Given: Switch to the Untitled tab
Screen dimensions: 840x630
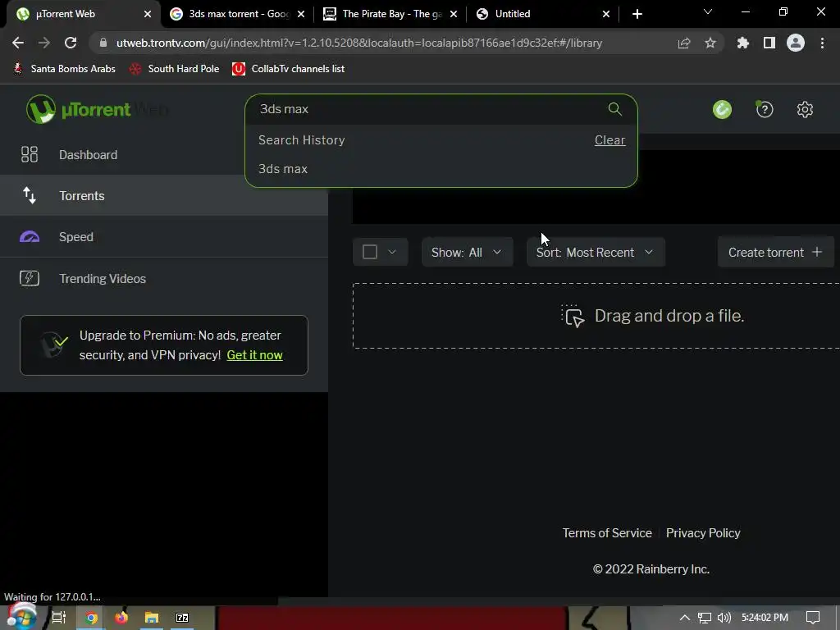Looking at the screenshot, I should tap(543, 14).
